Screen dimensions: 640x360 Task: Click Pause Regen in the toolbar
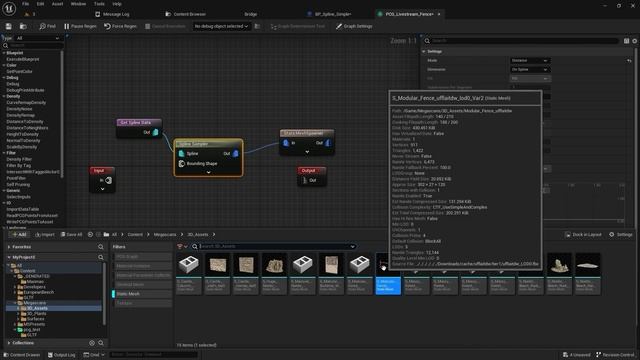80,26
